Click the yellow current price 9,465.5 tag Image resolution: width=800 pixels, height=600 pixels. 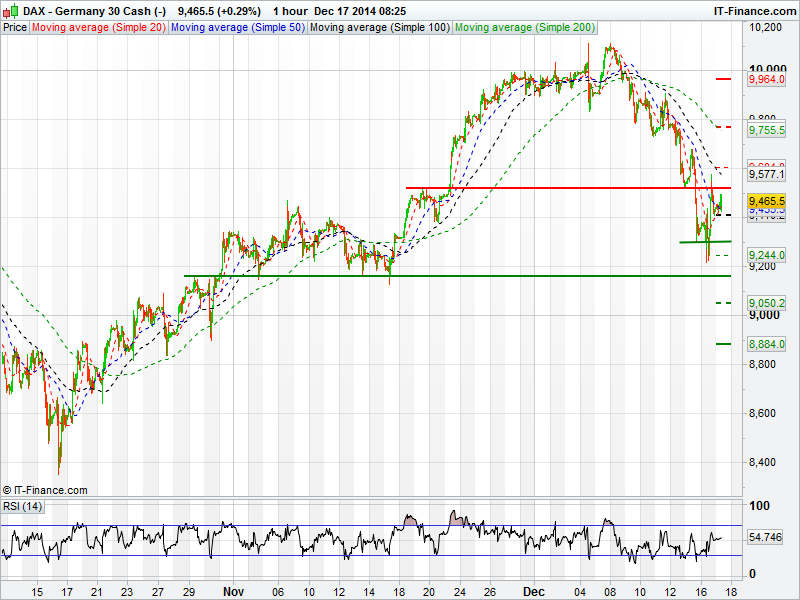click(x=767, y=201)
